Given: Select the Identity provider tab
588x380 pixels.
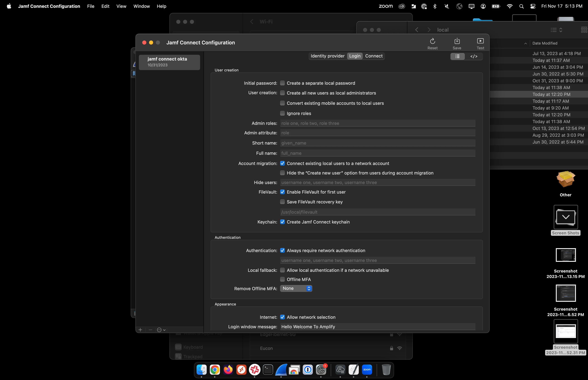Looking at the screenshot, I should (328, 56).
